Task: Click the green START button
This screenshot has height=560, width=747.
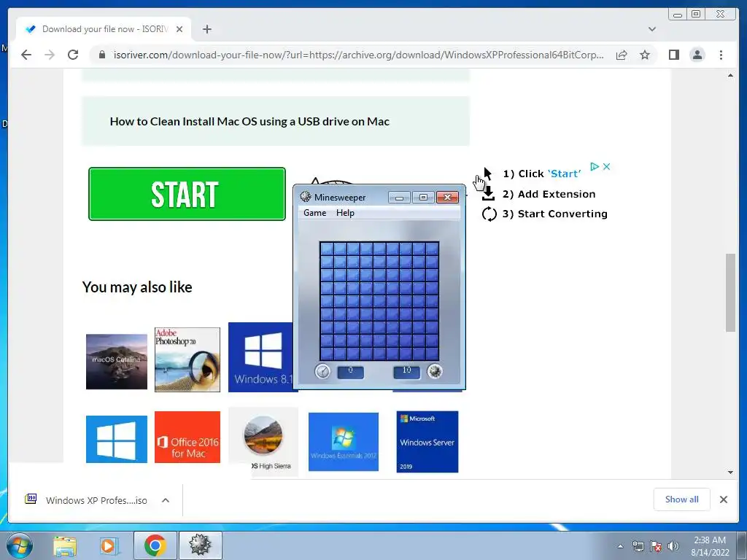Action: [187, 194]
